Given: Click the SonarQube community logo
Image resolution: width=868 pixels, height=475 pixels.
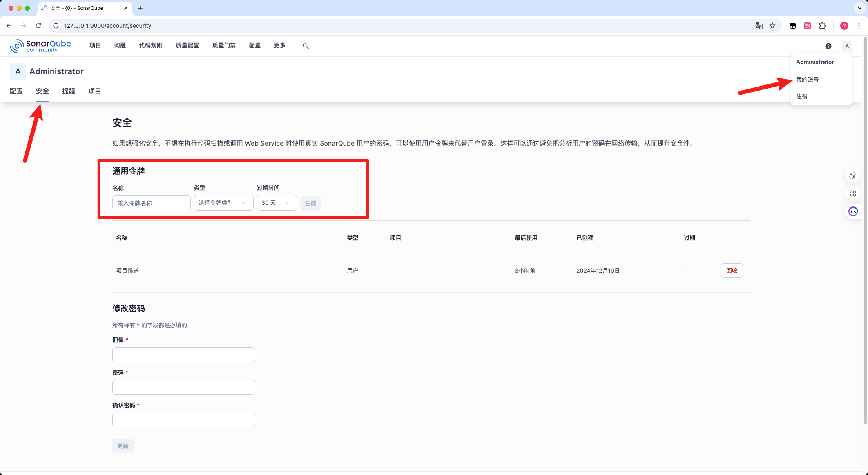Looking at the screenshot, I should pyautogui.click(x=41, y=46).
